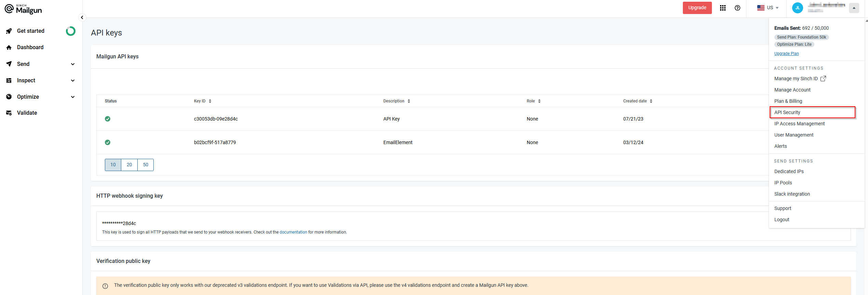Click the info icon in the warning banner
This screenshot has width=868, height=295.
105,286
